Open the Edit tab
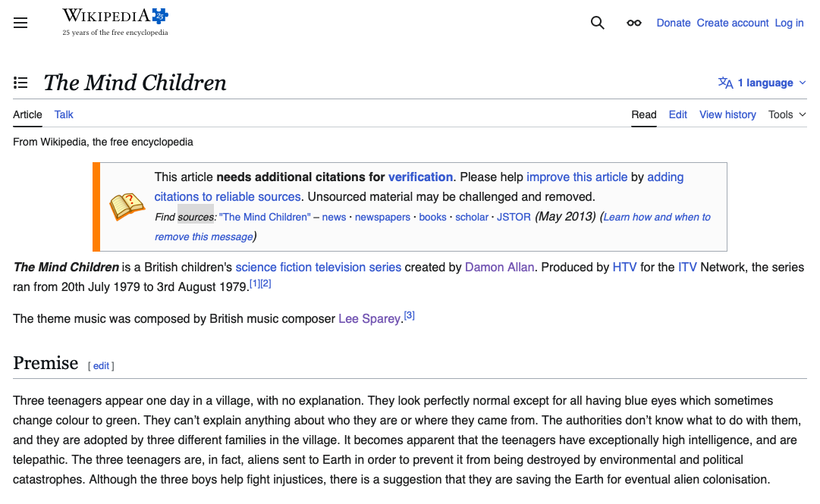Image resolution: width=820 pixels, height=504 pixels. click(x=677, y=114)
